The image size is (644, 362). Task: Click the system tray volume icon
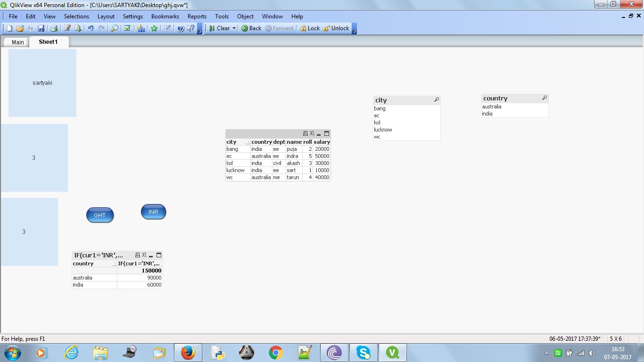tap(592, 353)
